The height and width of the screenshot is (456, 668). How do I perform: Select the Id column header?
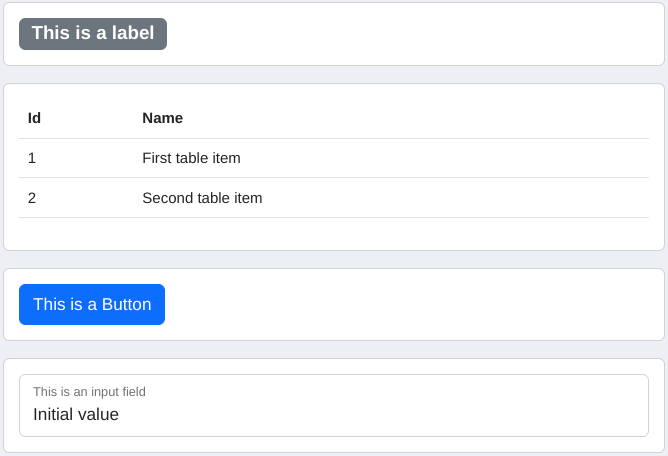pyautogui.click(x=34, y=118)
